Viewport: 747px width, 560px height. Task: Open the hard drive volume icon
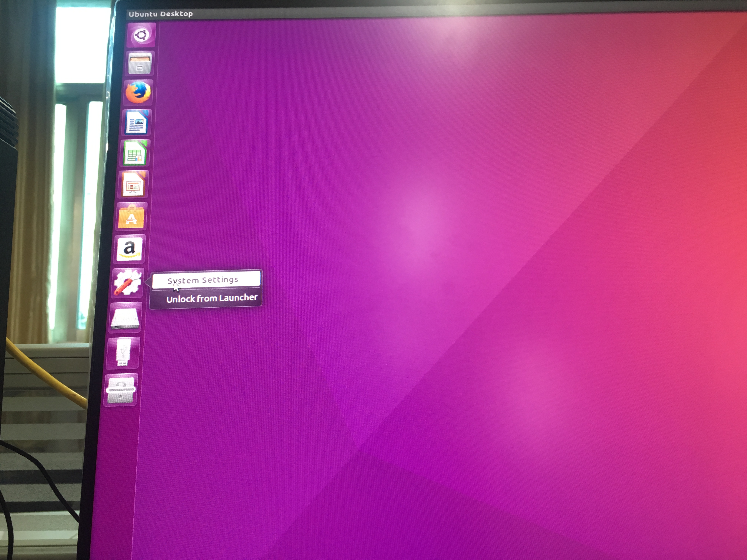click(x=125, y=318)
